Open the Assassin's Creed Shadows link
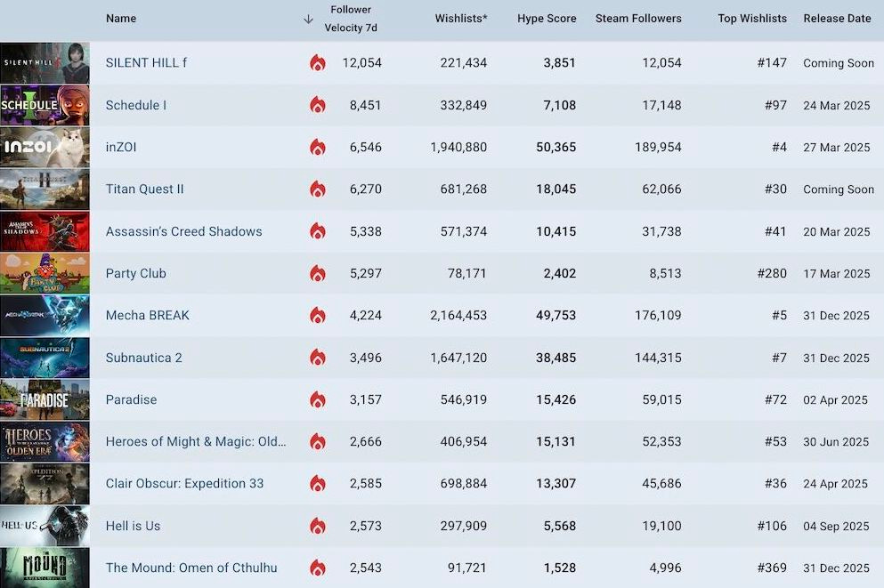 (x=183, y=231)
